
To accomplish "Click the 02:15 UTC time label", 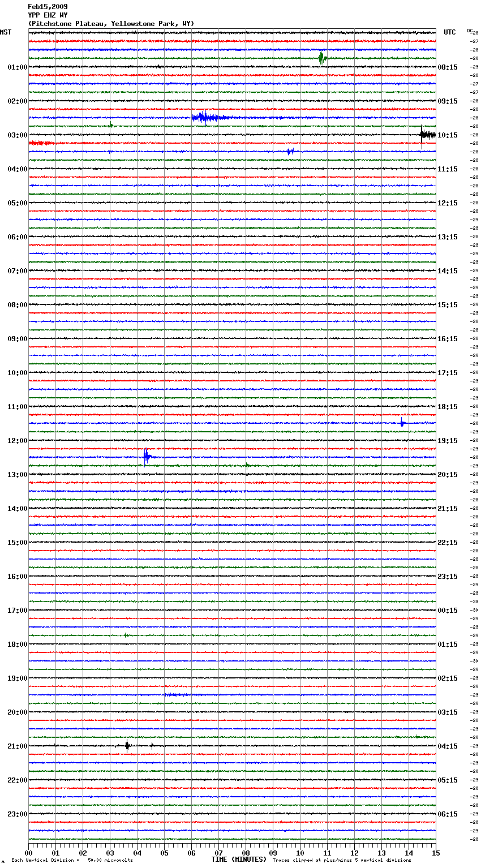I will [448, 678].
